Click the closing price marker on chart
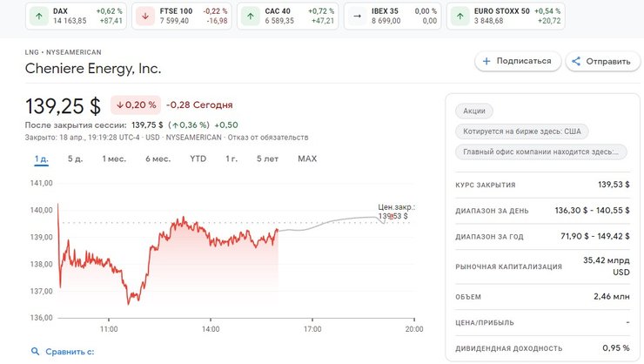644x364 pixels. pyautogui.click(x=392, y=216)
